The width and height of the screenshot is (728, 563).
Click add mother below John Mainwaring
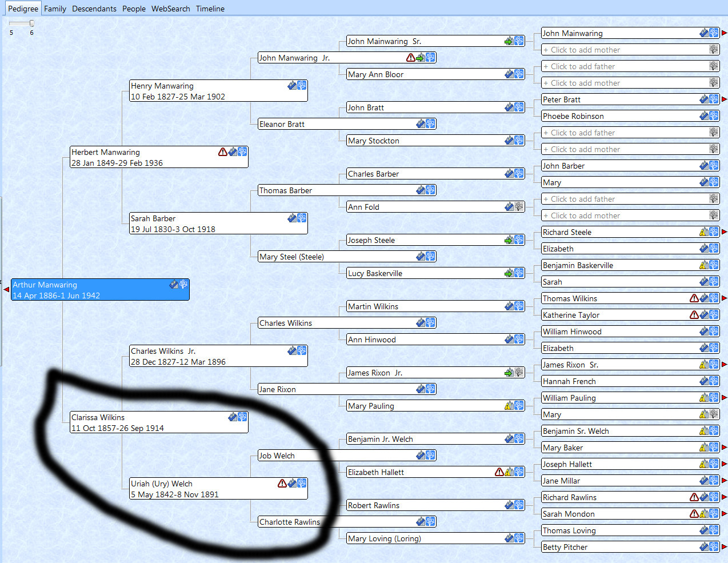[x=585, y=50]
